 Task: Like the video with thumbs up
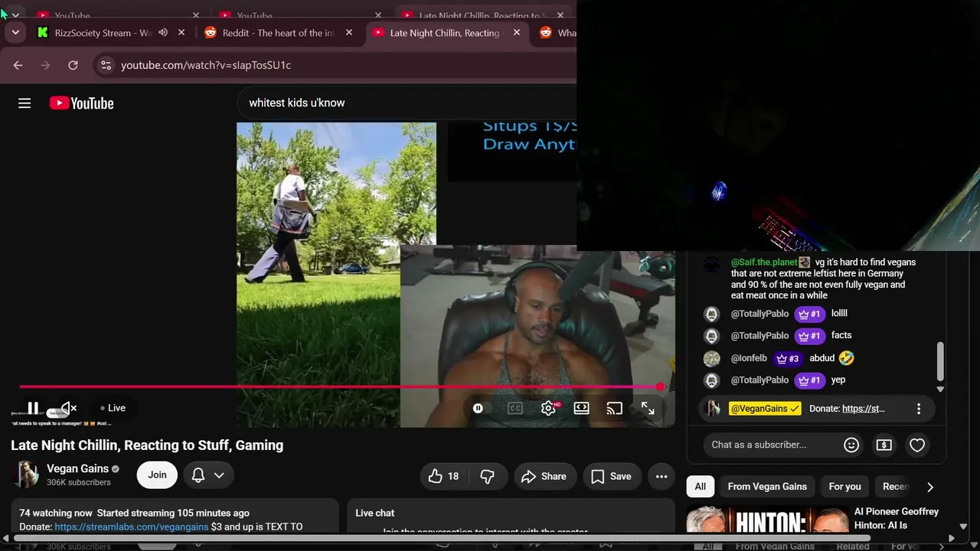click(x=444, y=476)
